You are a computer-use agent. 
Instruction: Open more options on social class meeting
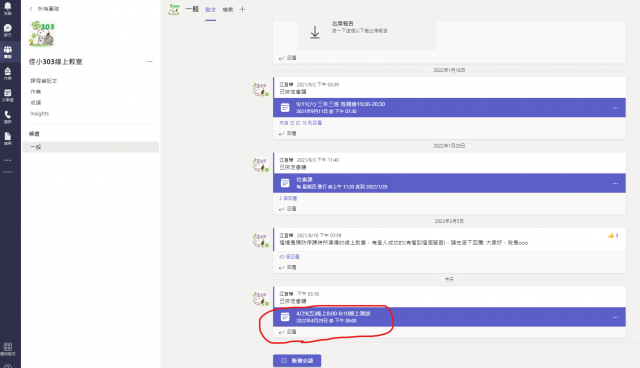pyautogui.click(x=615, y=183)
